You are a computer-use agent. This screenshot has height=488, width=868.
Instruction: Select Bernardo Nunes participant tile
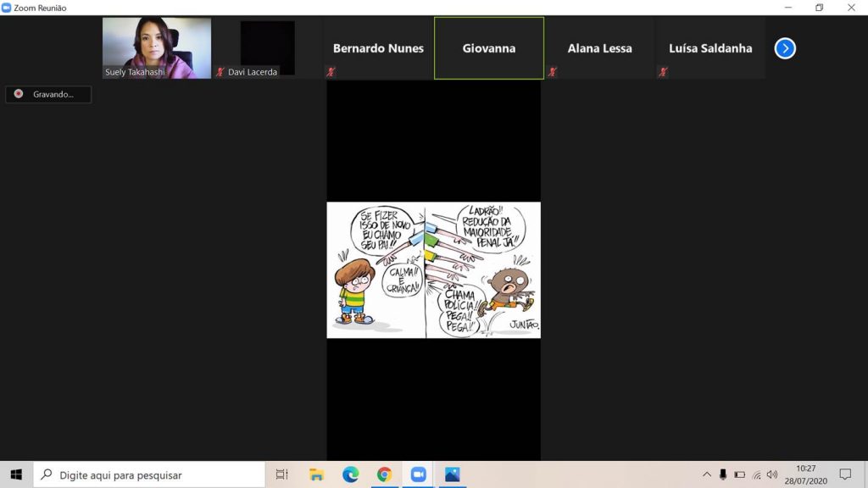(x=378, y=47)
